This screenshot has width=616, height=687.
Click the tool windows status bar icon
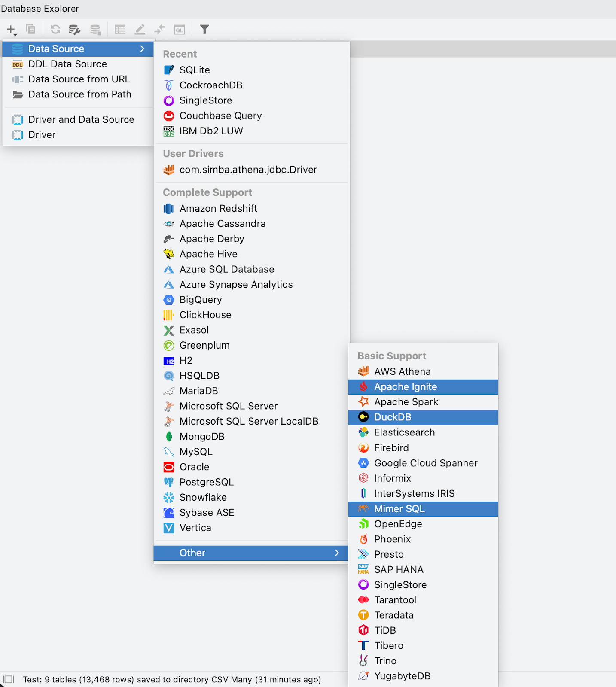(x=9, y=679)
